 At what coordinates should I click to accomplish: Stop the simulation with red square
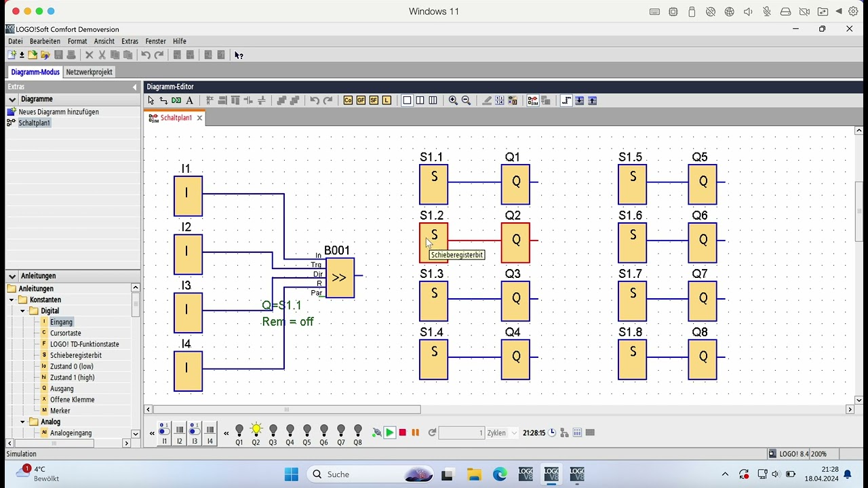(x=402, y=432)
